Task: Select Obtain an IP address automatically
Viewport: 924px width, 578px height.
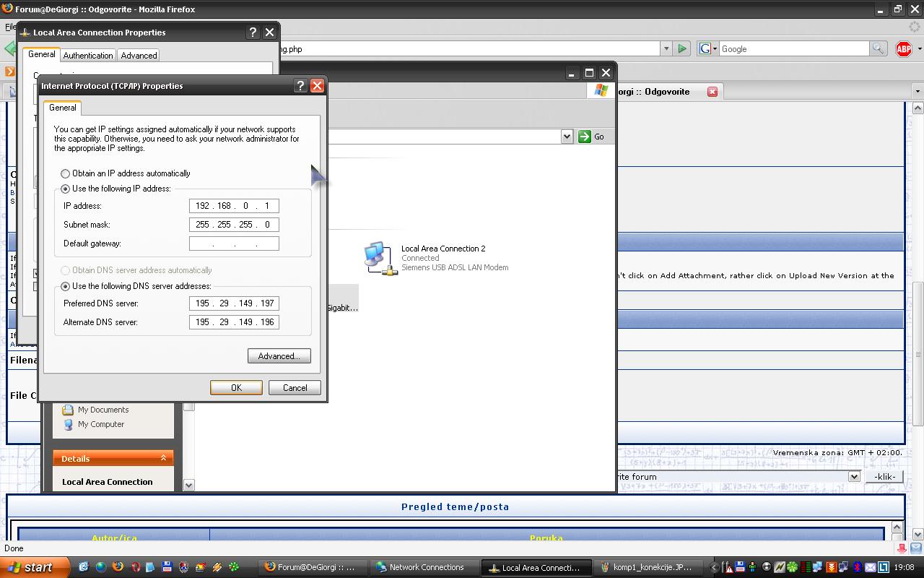Action: click(66, 173)
